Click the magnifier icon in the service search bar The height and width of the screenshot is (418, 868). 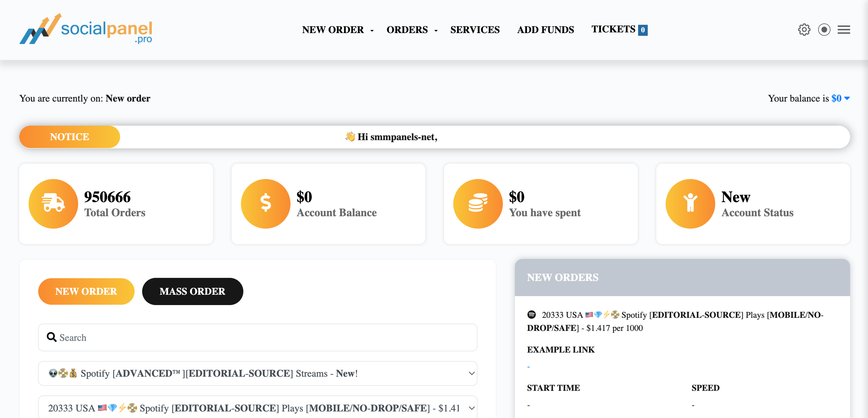(51, 337)
